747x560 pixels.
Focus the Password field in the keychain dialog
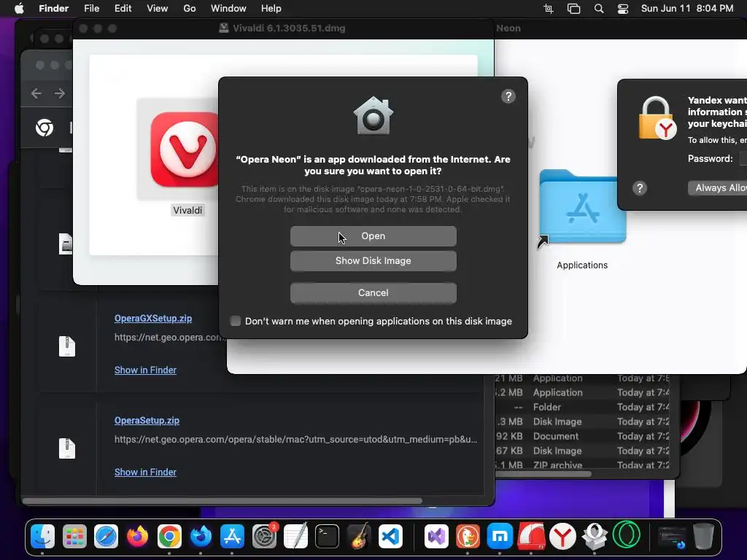[x=743, y=158]
